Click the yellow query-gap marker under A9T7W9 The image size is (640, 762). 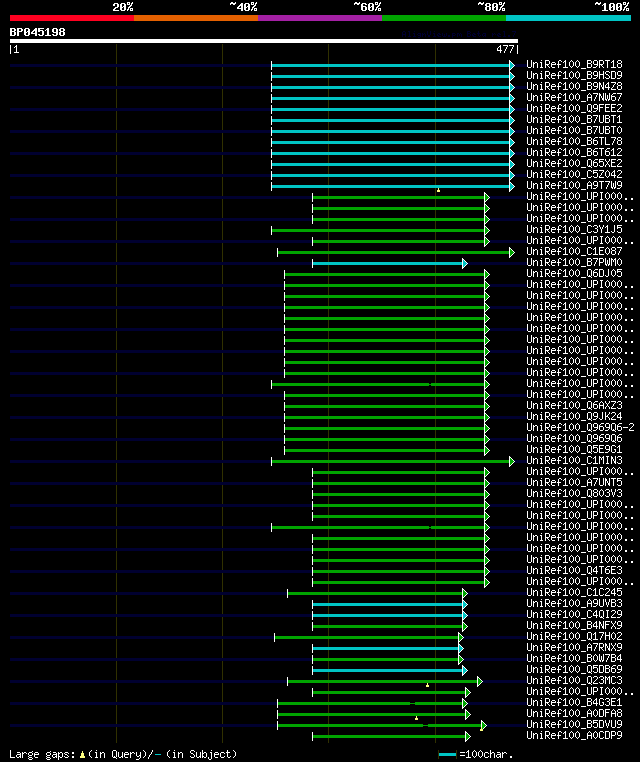pyautogui.click(x=438, y=190)
